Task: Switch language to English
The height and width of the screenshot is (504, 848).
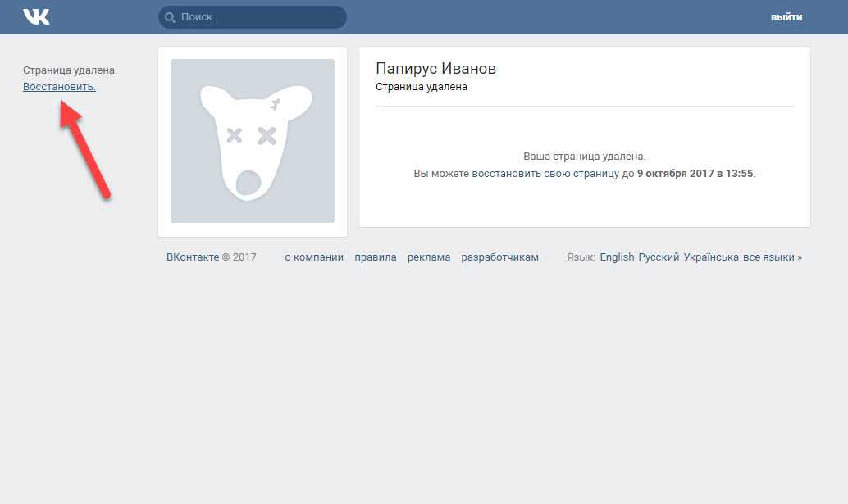Action: [617, 257]
